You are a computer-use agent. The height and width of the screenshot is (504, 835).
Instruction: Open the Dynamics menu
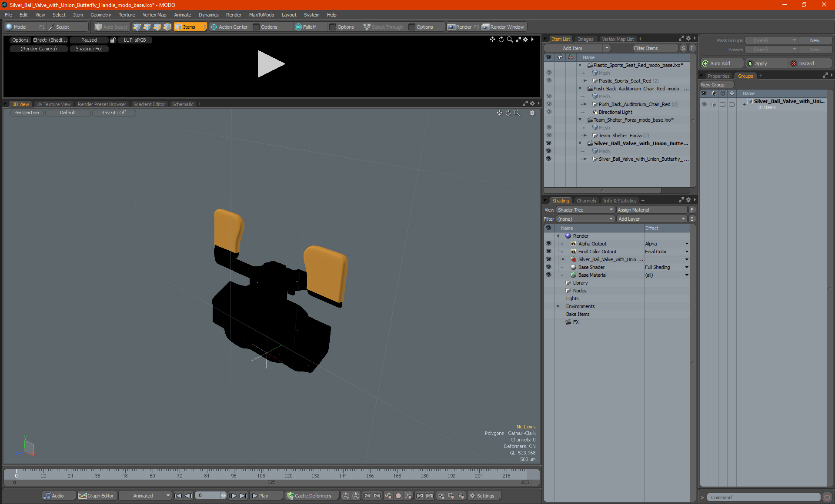click(x=208, y=15)
